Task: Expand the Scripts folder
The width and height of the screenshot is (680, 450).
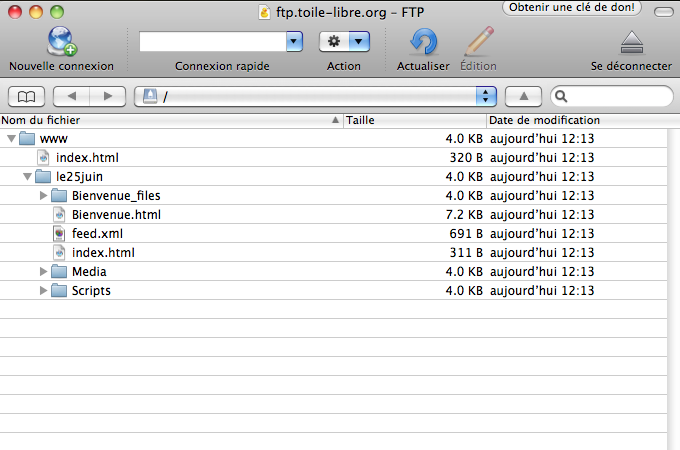Action: pyautogui.click(x=43, y=291)
